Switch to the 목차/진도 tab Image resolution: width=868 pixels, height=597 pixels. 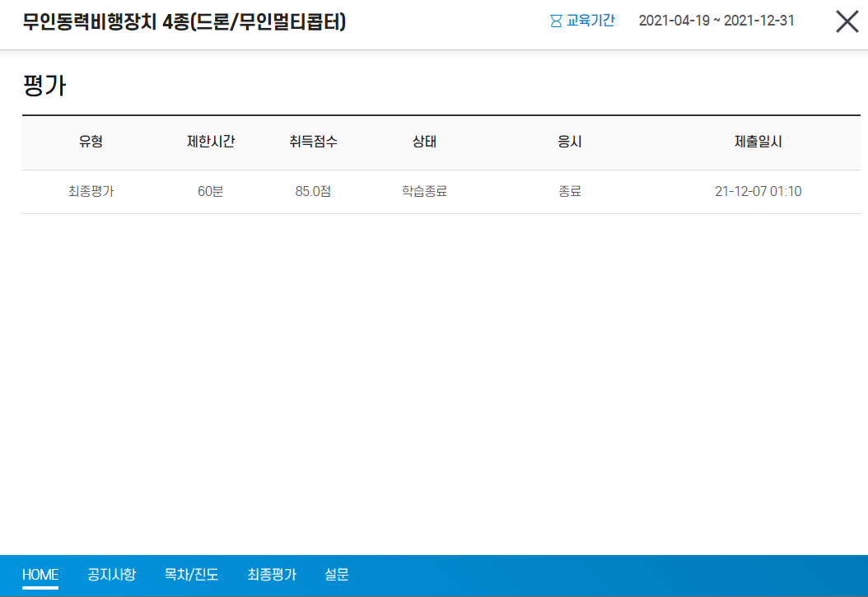coord(192,574)
